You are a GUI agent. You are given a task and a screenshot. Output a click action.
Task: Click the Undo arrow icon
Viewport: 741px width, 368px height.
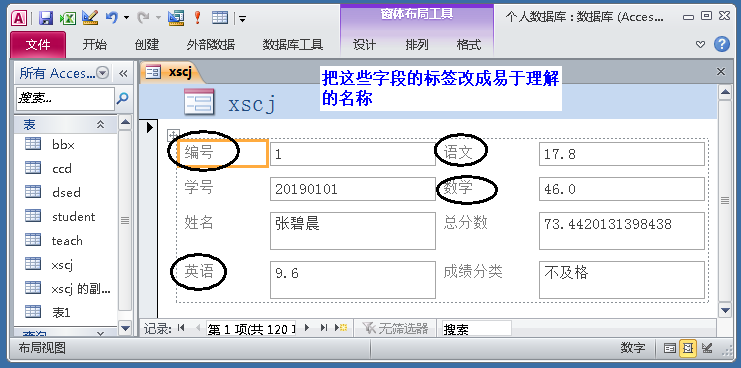(x=112, y=18)
